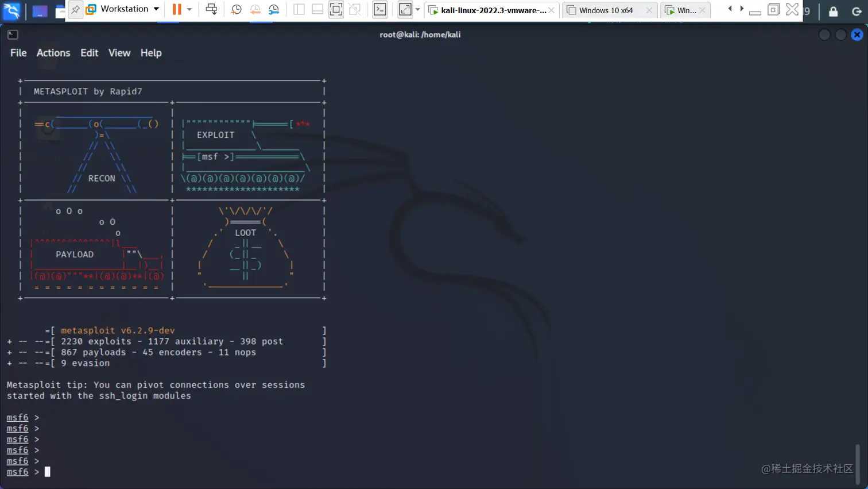This screenshot has height=489, width=868.
Task: Open the View menu in terminal
Action: tap(119, 53)
